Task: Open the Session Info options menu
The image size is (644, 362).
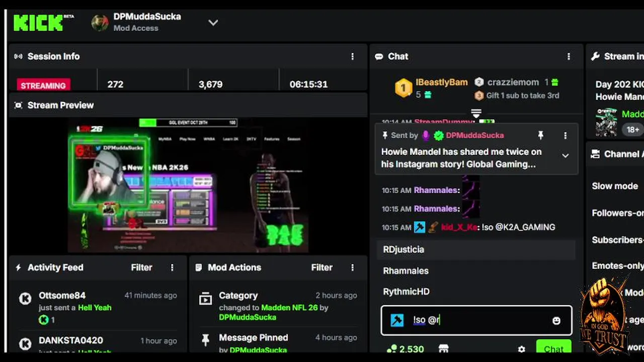Action: 352,56
